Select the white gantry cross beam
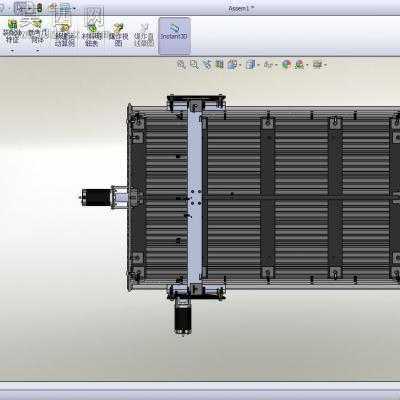Screen dimensions: 400x400 pos(195,197)
